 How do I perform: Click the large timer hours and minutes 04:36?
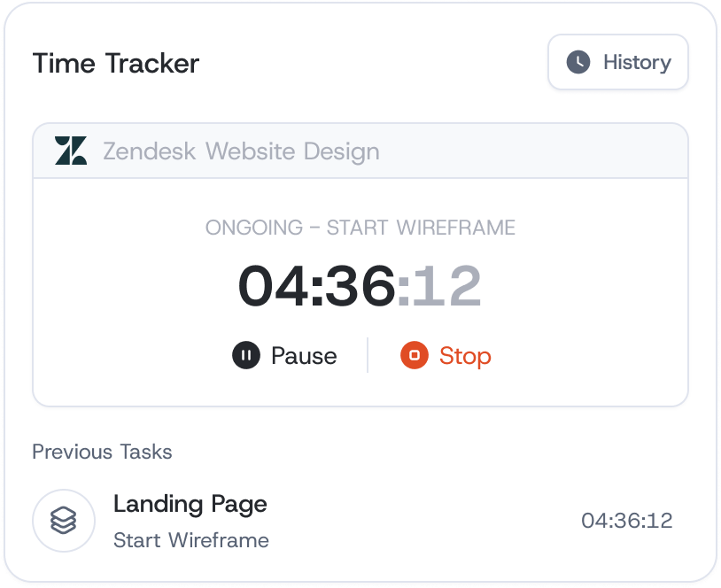click(316, 287)
